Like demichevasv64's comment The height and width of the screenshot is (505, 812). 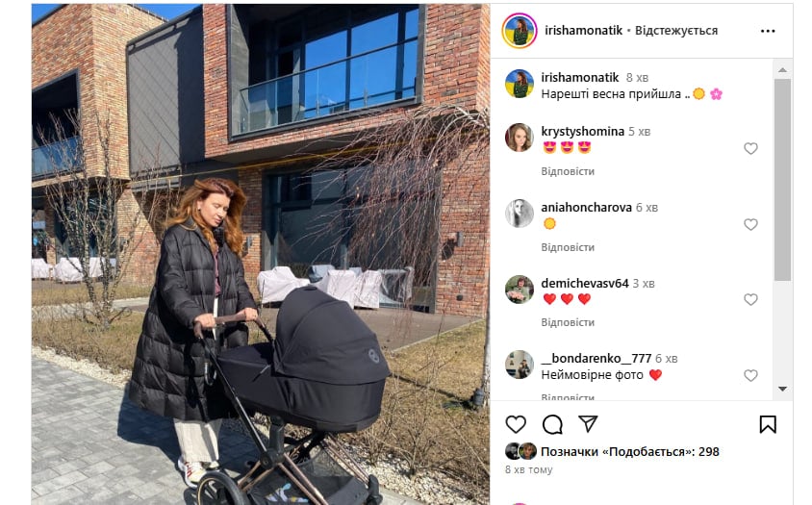[750, 299]
